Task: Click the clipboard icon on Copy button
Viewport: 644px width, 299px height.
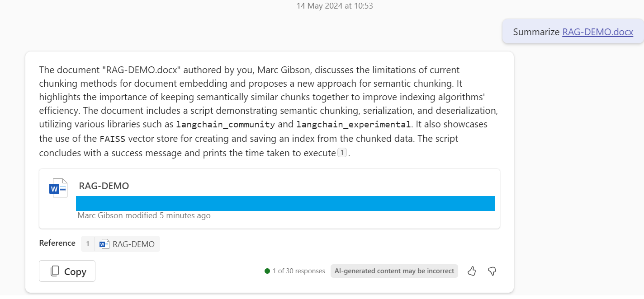Action: coord(55,271)
